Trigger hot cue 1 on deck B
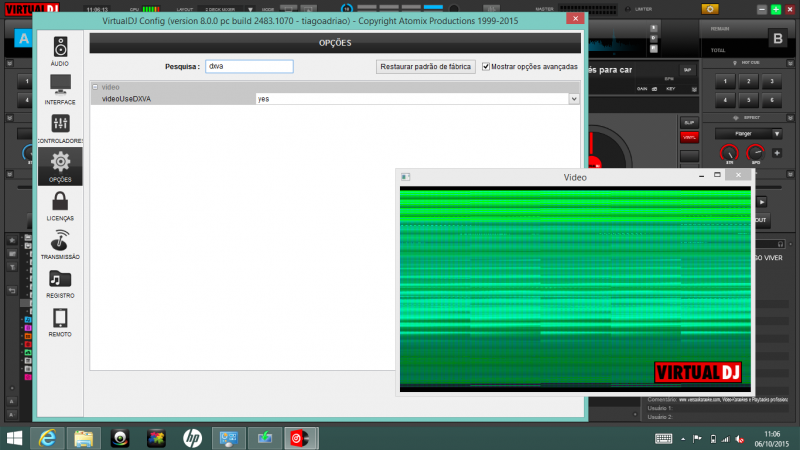This screenshot has height=450, width=800. tap(725, 81)
